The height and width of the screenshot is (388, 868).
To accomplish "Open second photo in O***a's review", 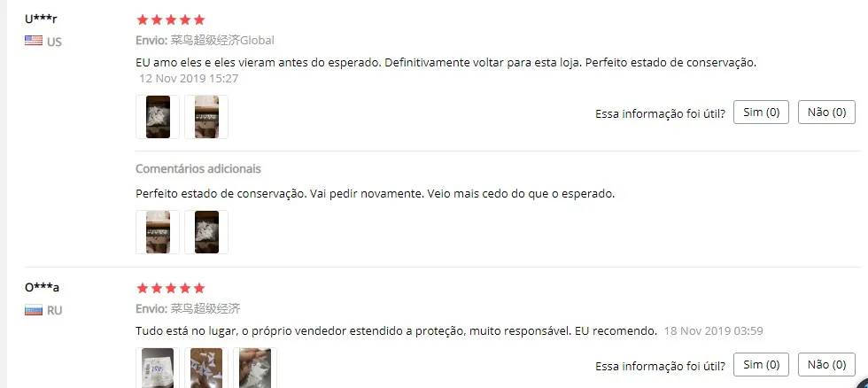I will 206,369.
